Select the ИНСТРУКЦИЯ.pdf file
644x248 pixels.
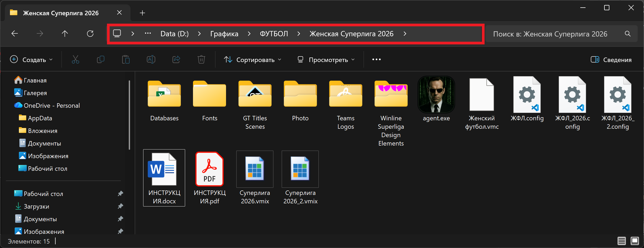210,178
